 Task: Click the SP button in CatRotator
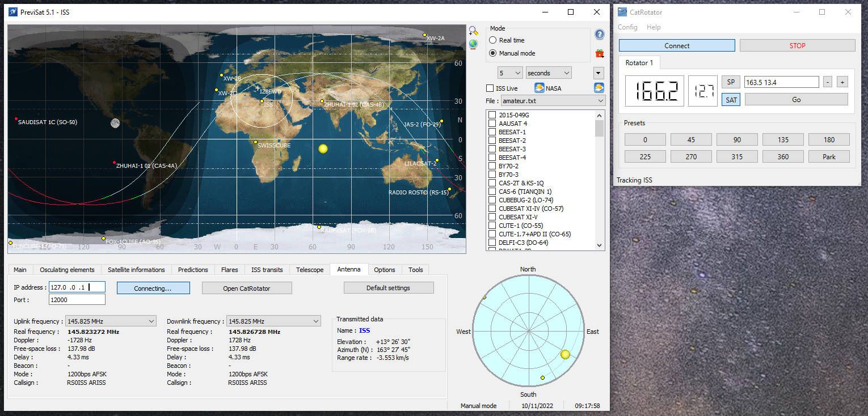tap(732, 82)
